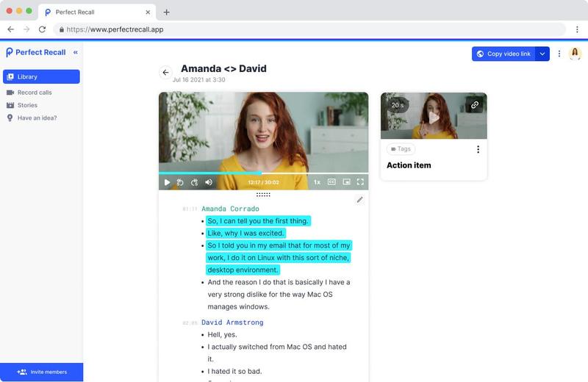Expand the Copy video link dropdown arrow

[542, 54]
